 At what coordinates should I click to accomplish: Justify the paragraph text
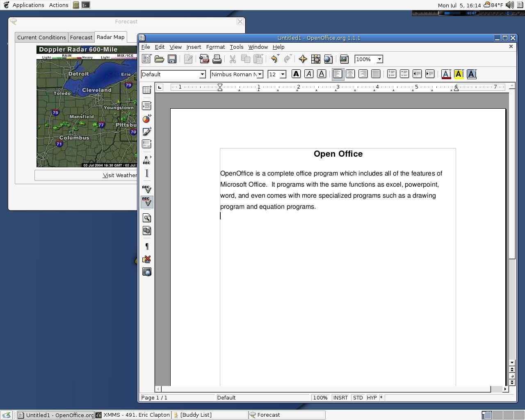[x=376, y=74]
